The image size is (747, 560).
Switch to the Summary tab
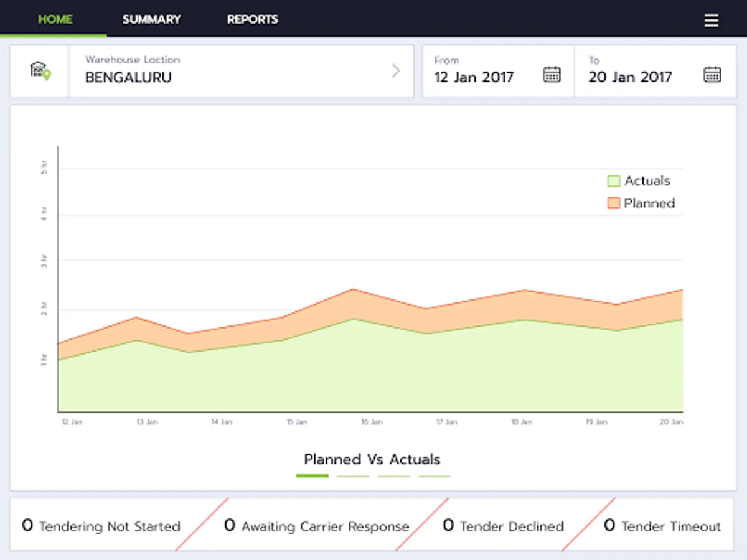click(x=151, y=19)
